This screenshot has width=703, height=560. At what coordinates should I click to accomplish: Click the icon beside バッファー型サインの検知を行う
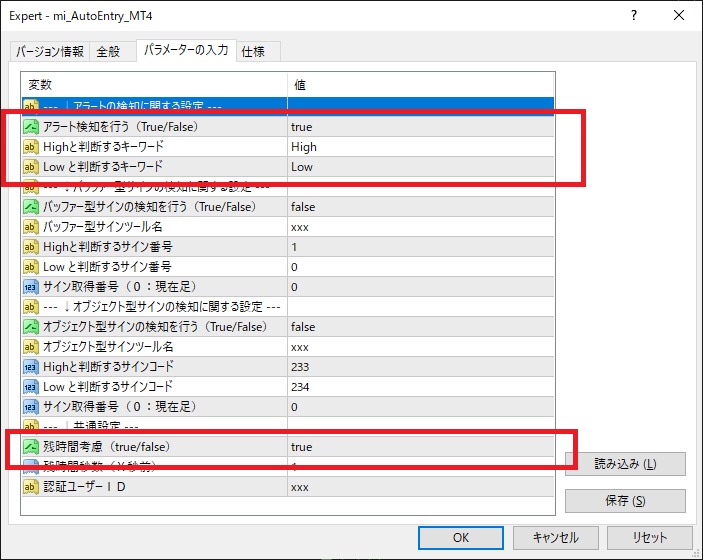[x=31, y=207]
